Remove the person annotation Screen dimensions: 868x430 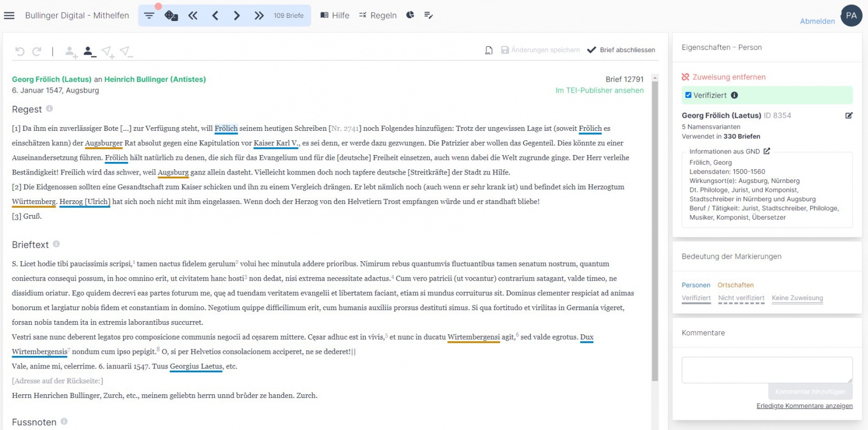pos(89,52)
